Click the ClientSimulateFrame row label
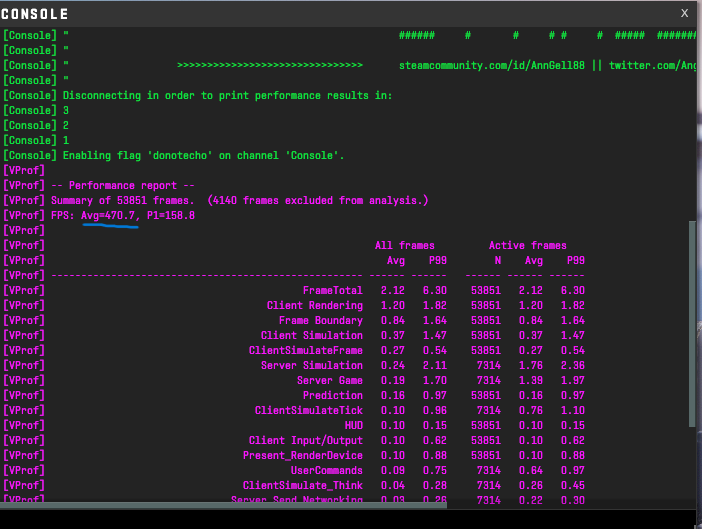The image size is (702, 529). (306, 350)
